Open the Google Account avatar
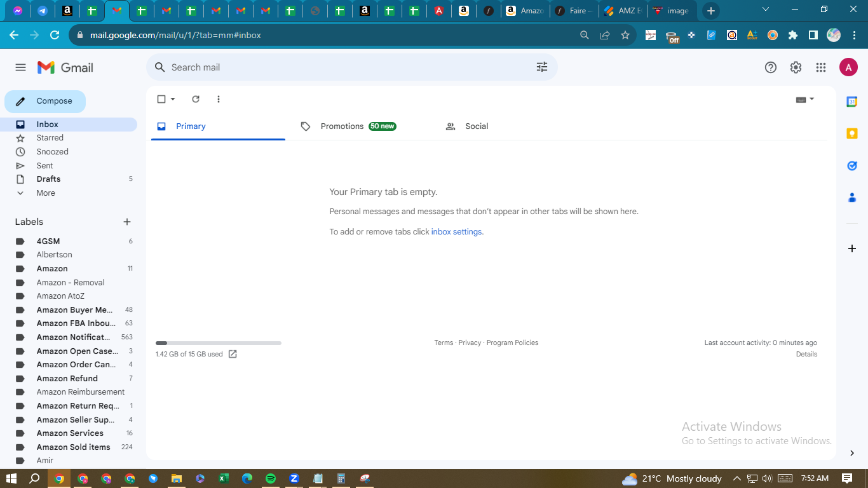This screenshot has width=868, height=488. 848,67
